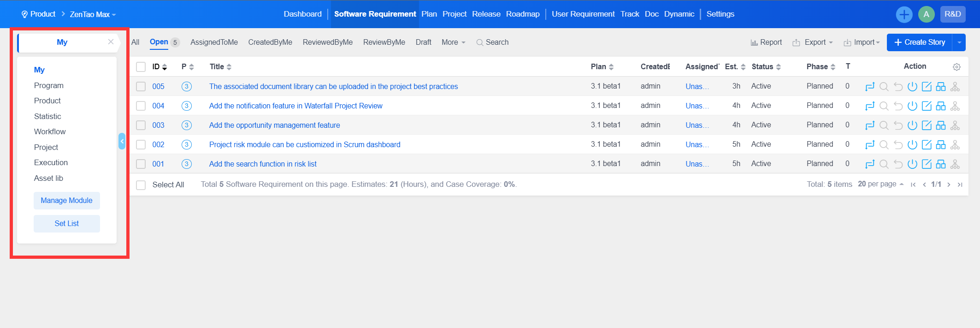Image resolution: width=980 pixels, height=328 pixels.
Task: Check the checkbox for story 005
Action: [x=141, y=87]
